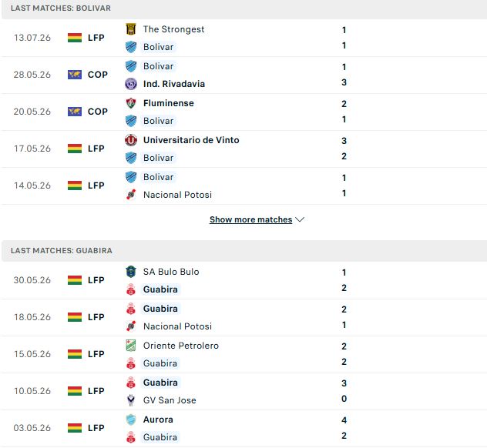Open Nacional Potosi in Bolivar matches
The height and width of the screenshot is (448, 487).
click(x=177, y=195)
